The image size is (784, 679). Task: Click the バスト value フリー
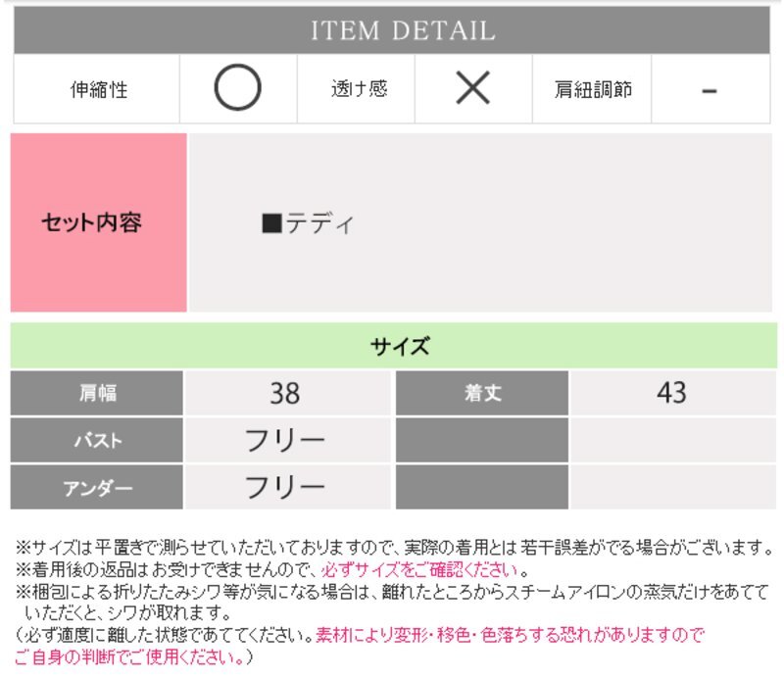coord(284,440)
